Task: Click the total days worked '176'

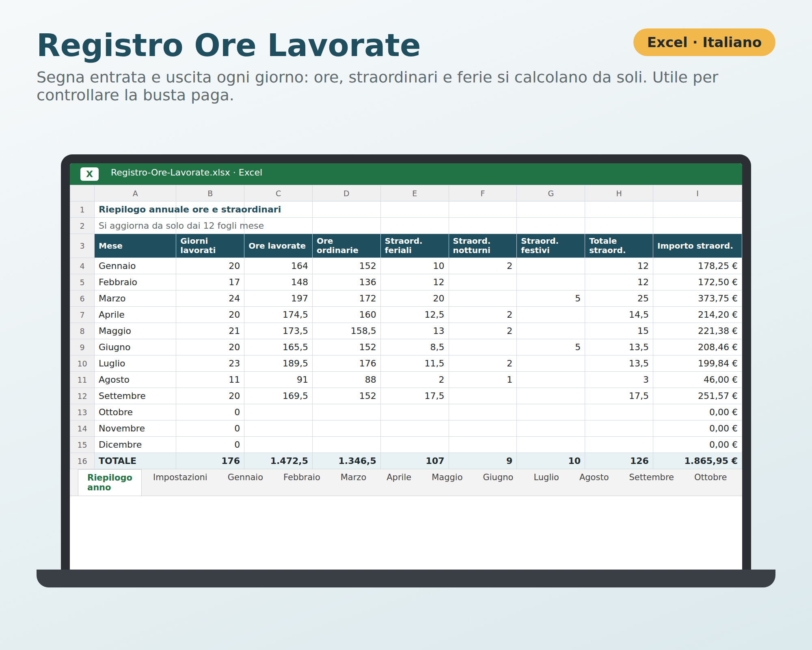Action: tap(210, 461)
